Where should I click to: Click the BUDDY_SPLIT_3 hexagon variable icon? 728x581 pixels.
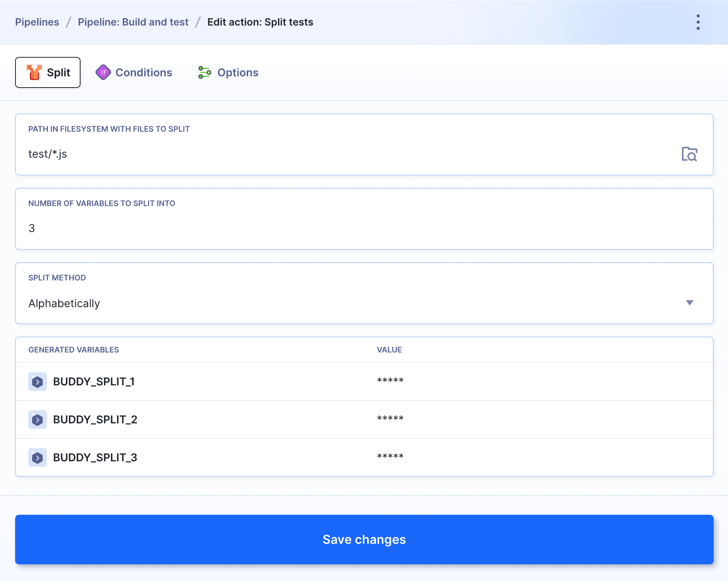pos(37,457)
